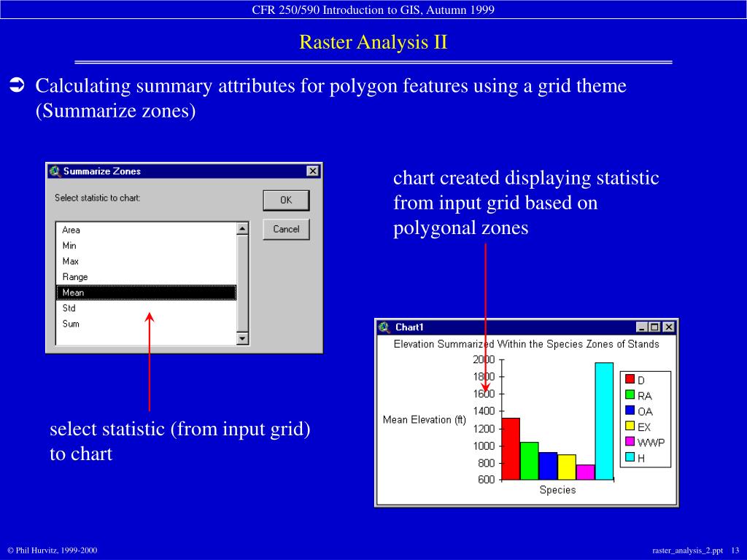Click the 'Select statistic to chart:' label

pos(98,198)
